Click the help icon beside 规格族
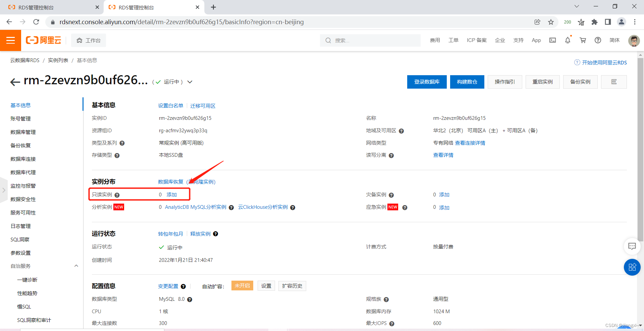This screenshot has width=644, height=331. click(x=386, y=299)
